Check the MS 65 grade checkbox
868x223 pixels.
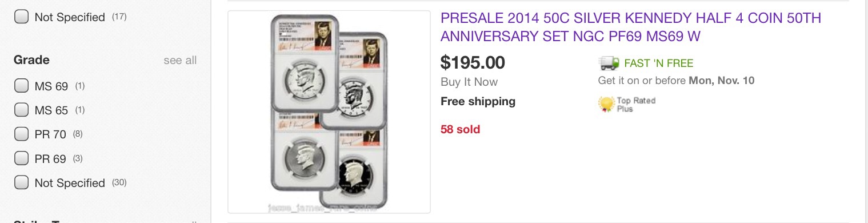21,110
